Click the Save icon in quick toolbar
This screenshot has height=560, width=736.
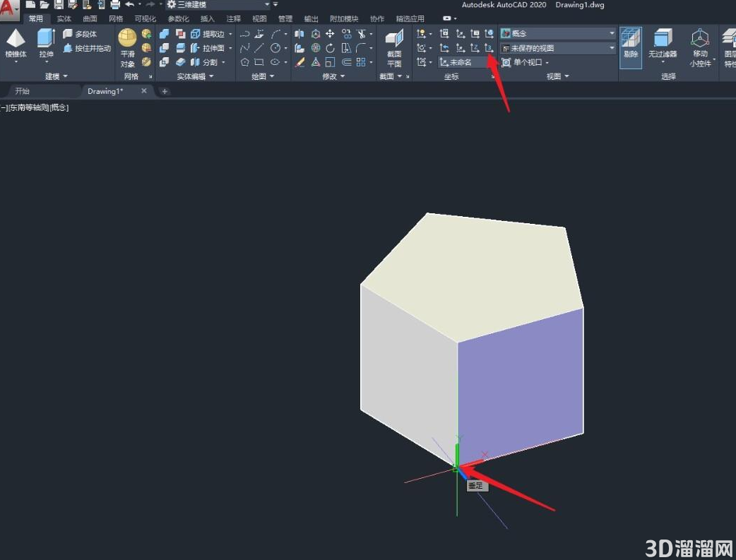coord(59,5)
